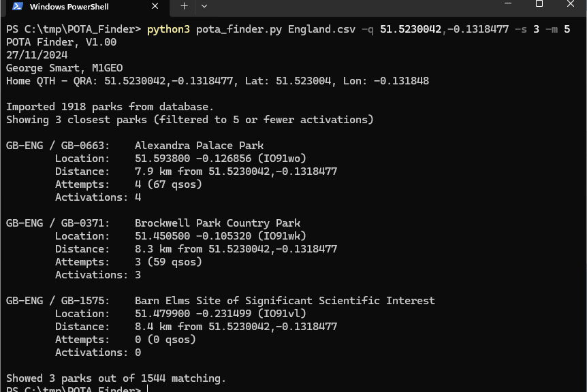Click the Alexandra Palace Park entry name

[199, 146]
